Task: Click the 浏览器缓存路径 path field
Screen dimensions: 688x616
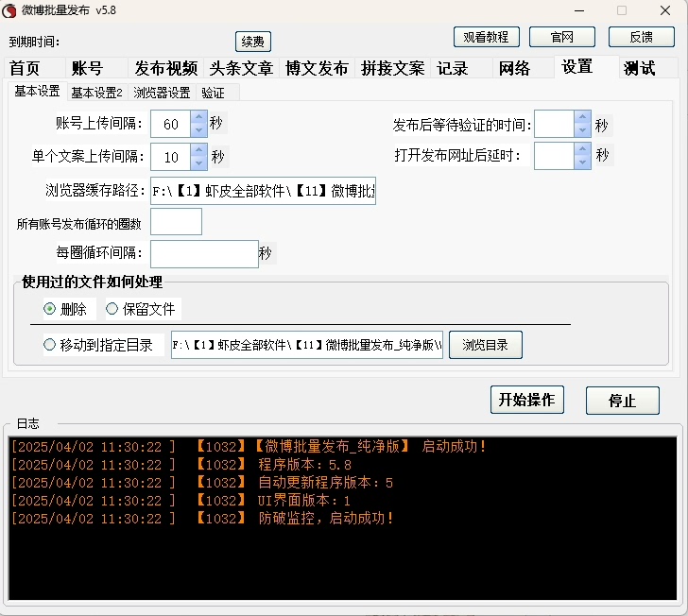Action: [264, 191]
